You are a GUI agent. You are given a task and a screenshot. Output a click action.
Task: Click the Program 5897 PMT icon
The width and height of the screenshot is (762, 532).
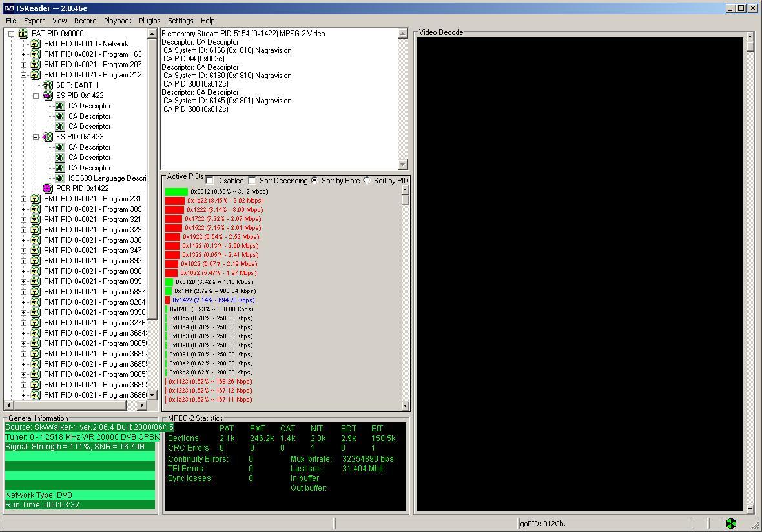[35, 292]
